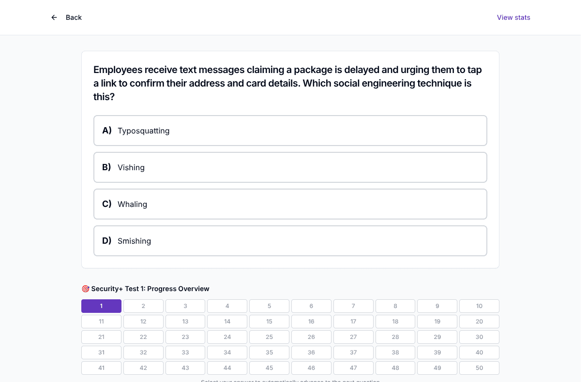Jump to question 41

[101, 368]
